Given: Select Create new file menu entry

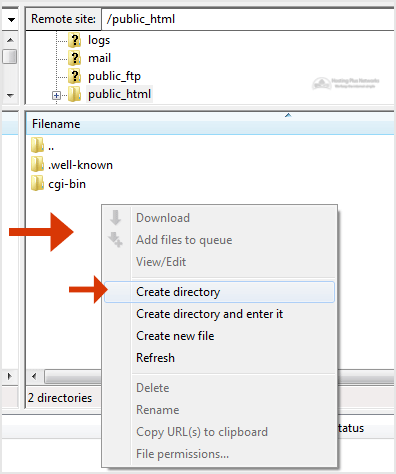Looking at the screenshot, I should (x=175, y=336).
